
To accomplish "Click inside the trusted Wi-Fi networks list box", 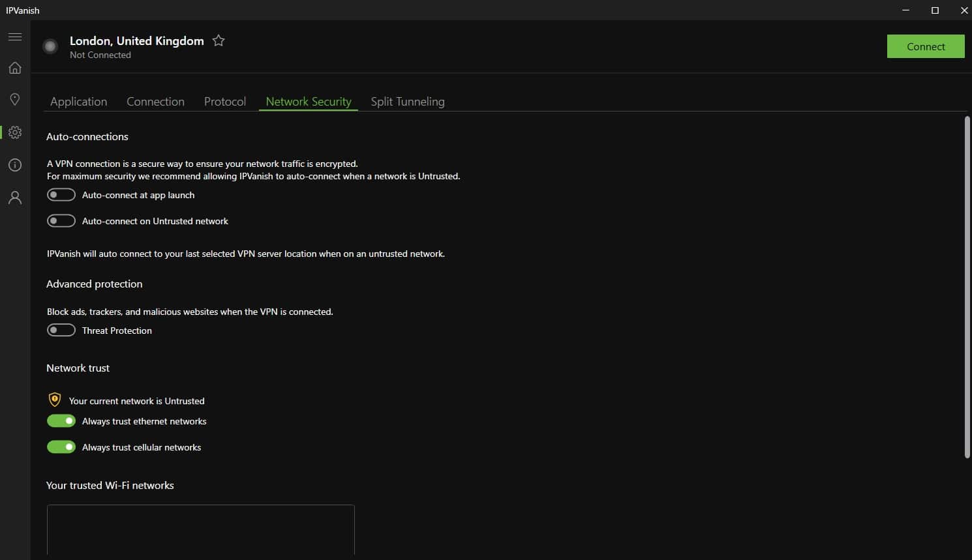I will (201, 530).
